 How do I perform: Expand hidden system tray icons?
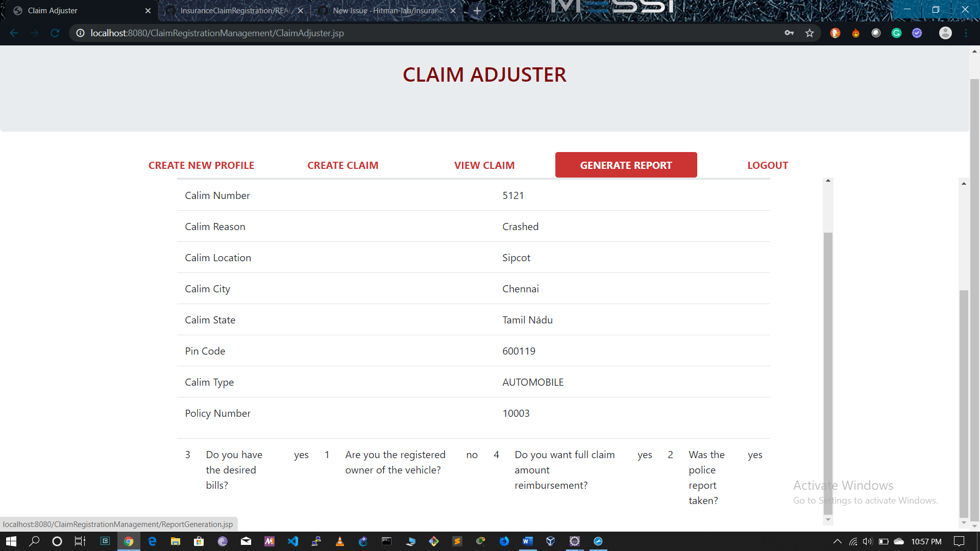[837, 541]
